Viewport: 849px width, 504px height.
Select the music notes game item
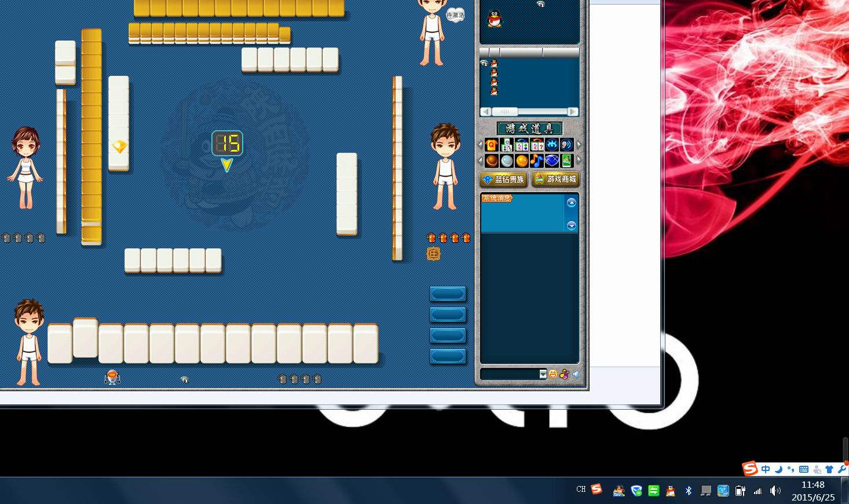click(x=537, y=161)
